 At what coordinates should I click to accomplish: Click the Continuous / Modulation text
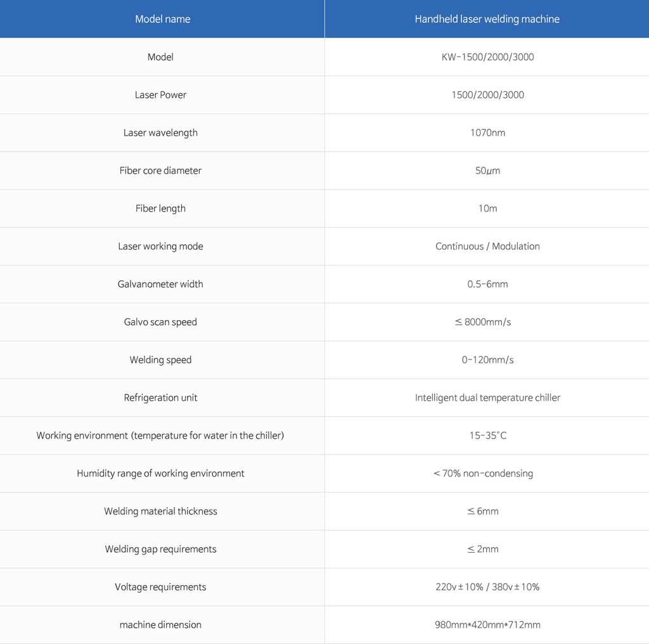coord(487,247)
